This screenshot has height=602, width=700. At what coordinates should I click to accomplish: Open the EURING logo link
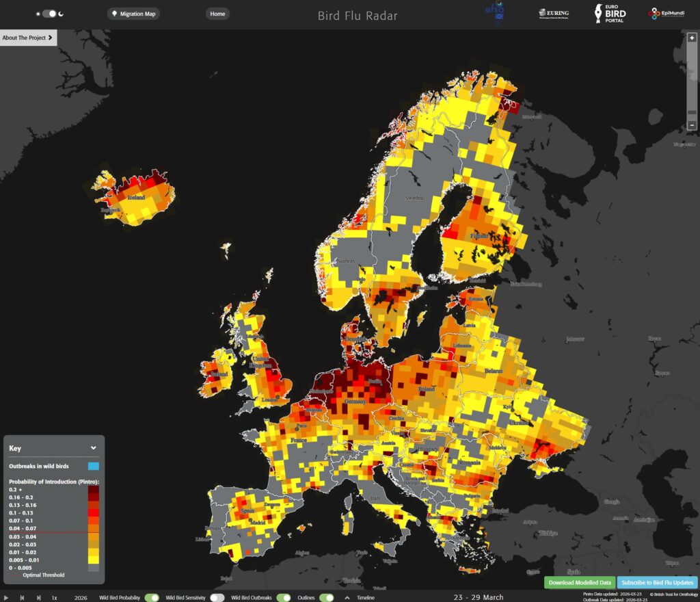(554, 13)
